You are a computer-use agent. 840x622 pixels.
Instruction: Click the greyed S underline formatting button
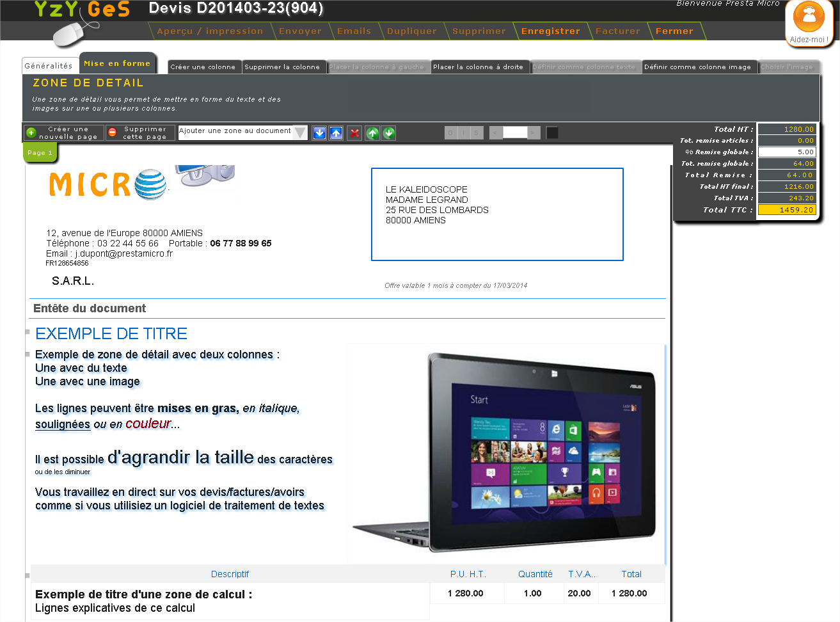[x=476, y=132]
